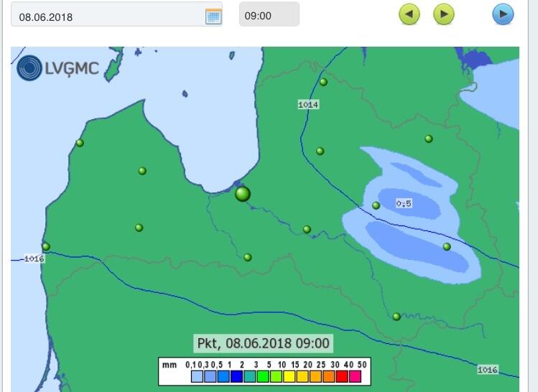Screen dimensions: 538x392
Task: Open the calendar date picker icon
Action: pos(213,16)
